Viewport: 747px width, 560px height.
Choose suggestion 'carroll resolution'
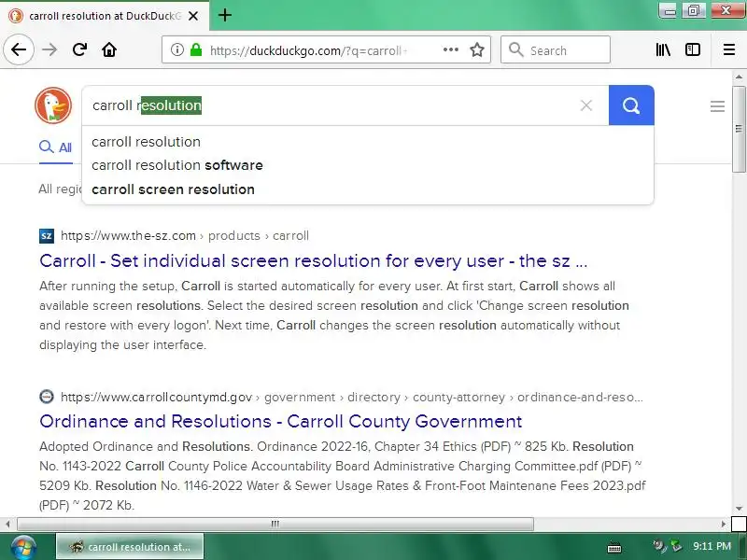(147, 142)
